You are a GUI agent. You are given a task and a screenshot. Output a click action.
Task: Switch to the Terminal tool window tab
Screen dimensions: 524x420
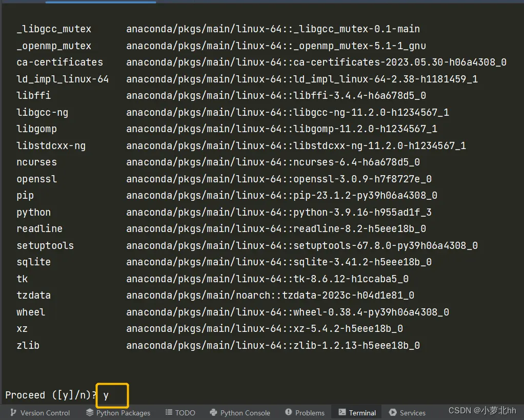click(x=357, y=413)
